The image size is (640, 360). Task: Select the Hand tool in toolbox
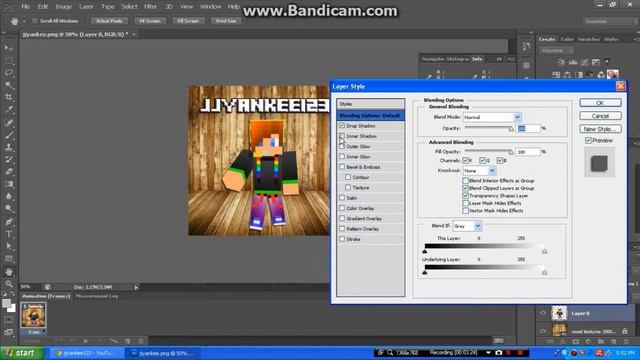9,271
